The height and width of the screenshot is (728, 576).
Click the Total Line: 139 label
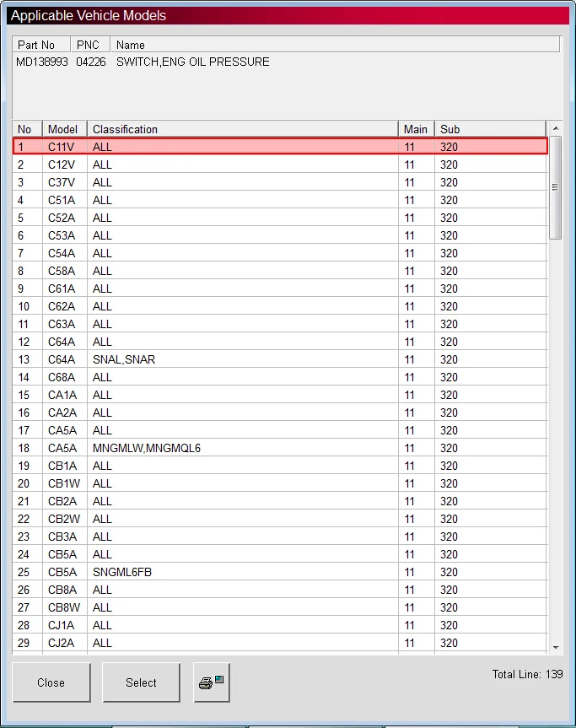[x=527, y=674]
